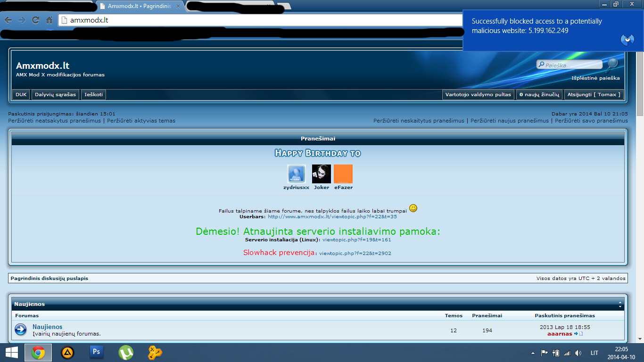Log out via Atsijungti [ Tomax ]

594,95
